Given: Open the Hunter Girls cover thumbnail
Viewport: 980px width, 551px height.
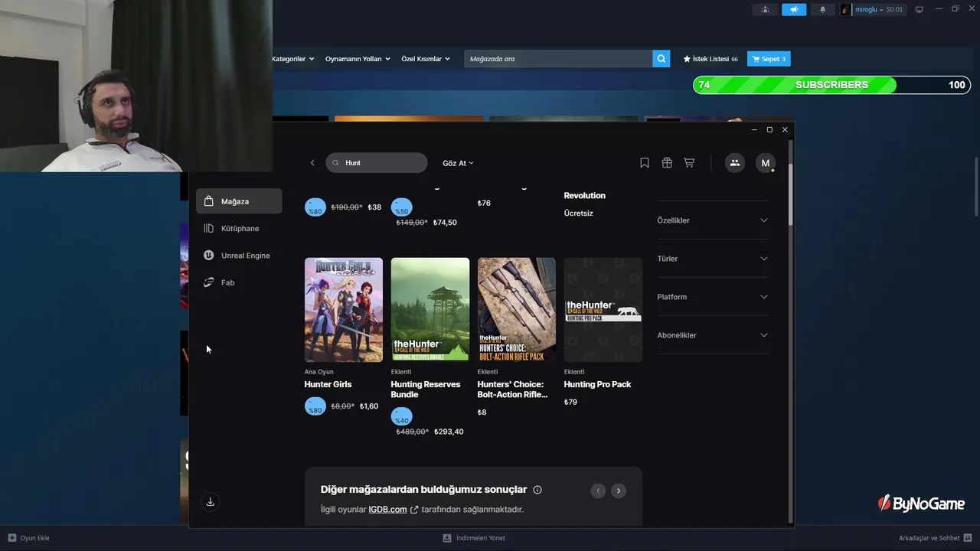Looking at the screenshot, I should [344, 310].
